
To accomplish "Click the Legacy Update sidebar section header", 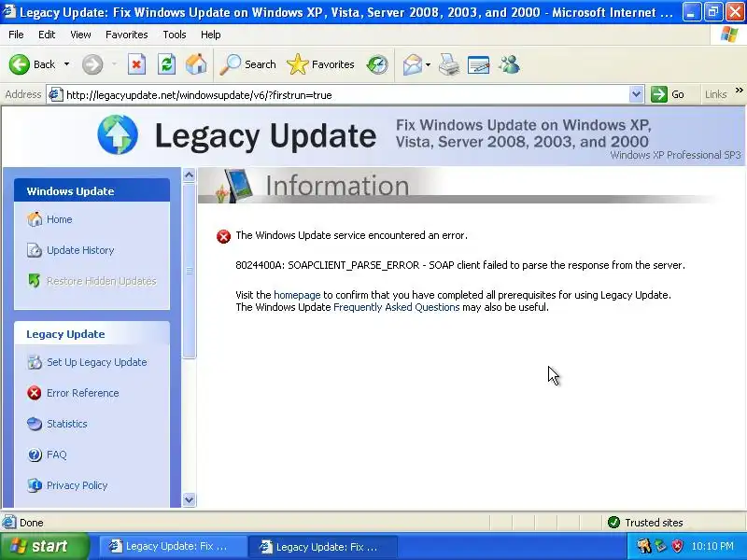I will click(92, 334).
